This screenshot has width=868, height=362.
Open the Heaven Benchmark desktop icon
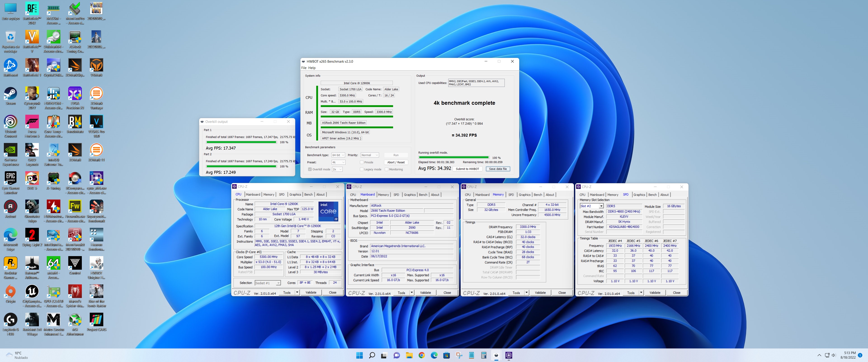[96, 240]
